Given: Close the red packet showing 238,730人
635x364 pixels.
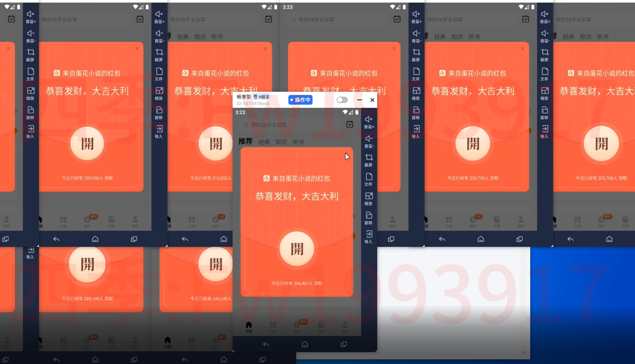Looking at the screenshot, I should coord(522,48).
